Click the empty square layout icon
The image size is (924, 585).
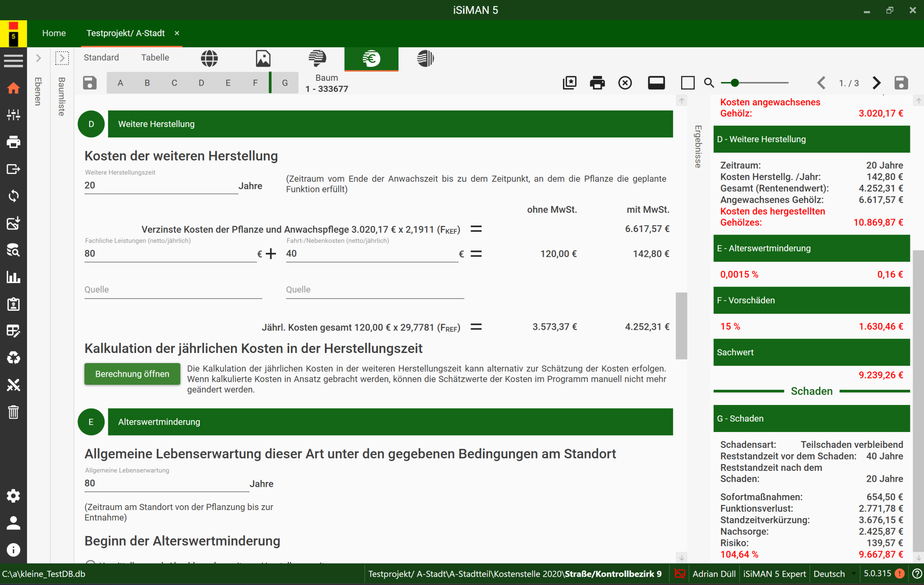688,83
